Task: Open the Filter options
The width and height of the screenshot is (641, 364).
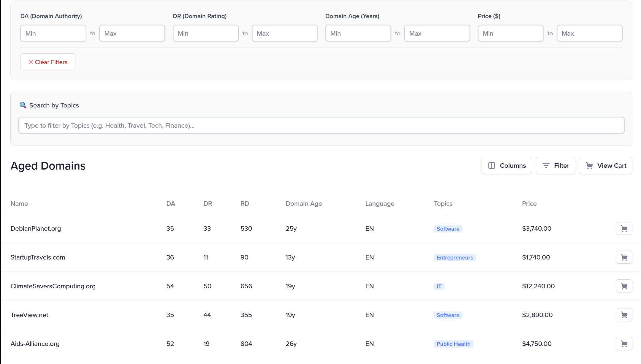Action: pyautogui.click(x=555, y=165)
